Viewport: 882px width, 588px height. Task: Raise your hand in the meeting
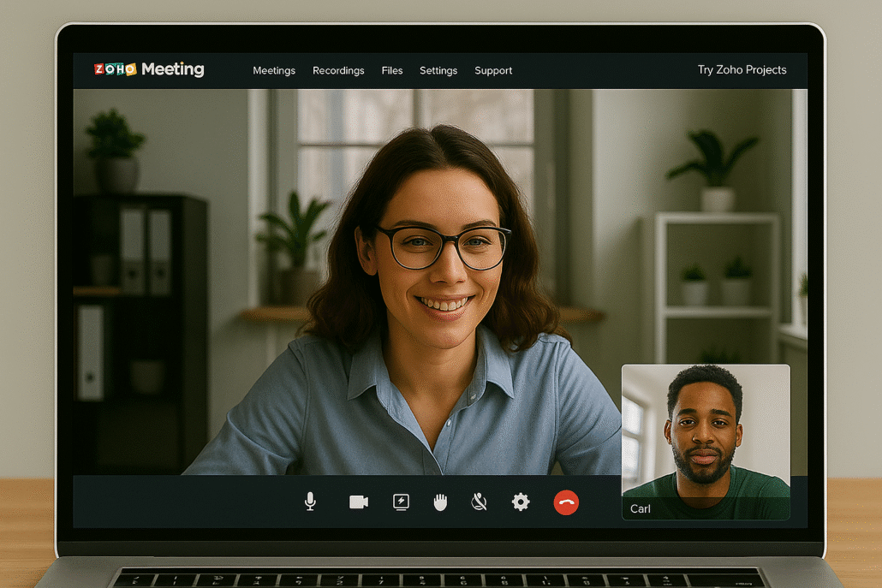tap(440, 502)
